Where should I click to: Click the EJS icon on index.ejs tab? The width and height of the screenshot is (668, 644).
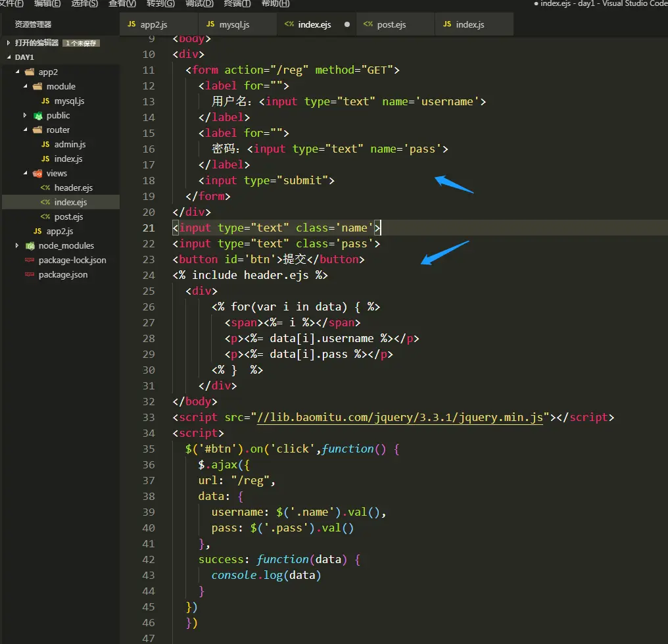point(289,24)
